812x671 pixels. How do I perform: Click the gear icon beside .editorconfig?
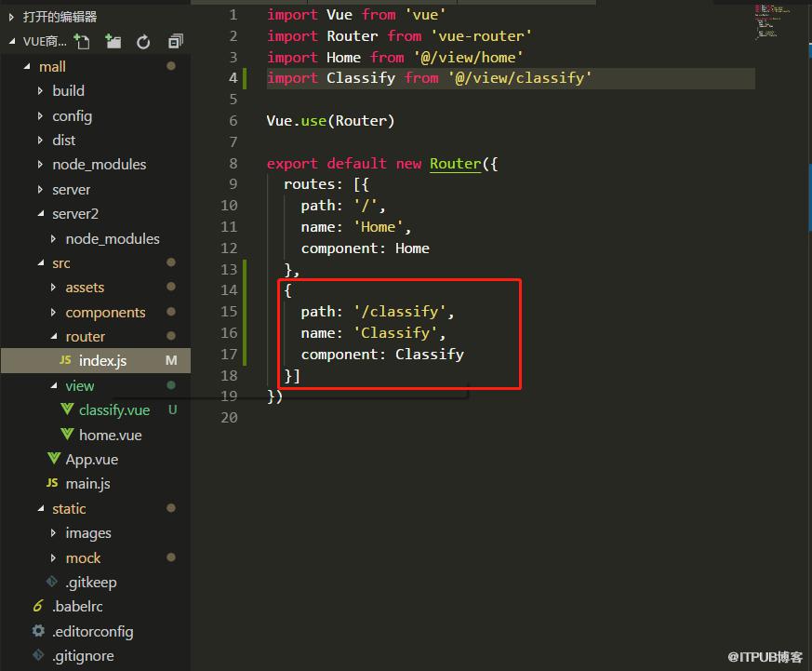coord(38,631)
